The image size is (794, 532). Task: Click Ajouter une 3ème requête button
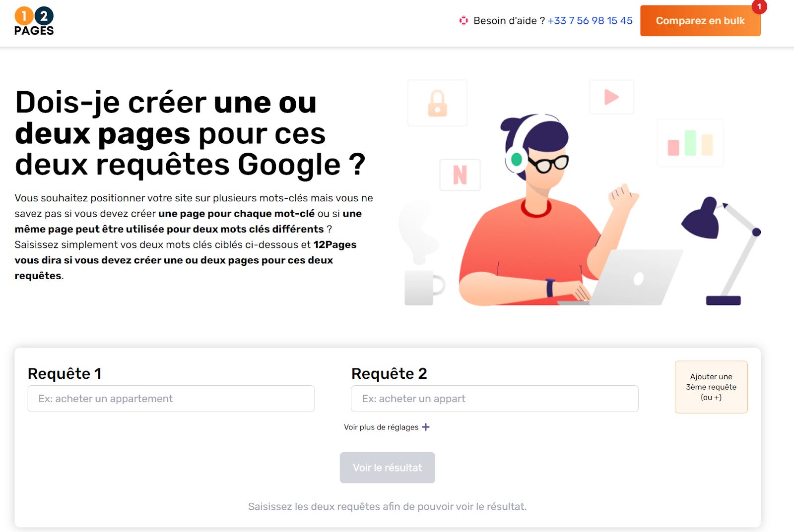[711, 387]
